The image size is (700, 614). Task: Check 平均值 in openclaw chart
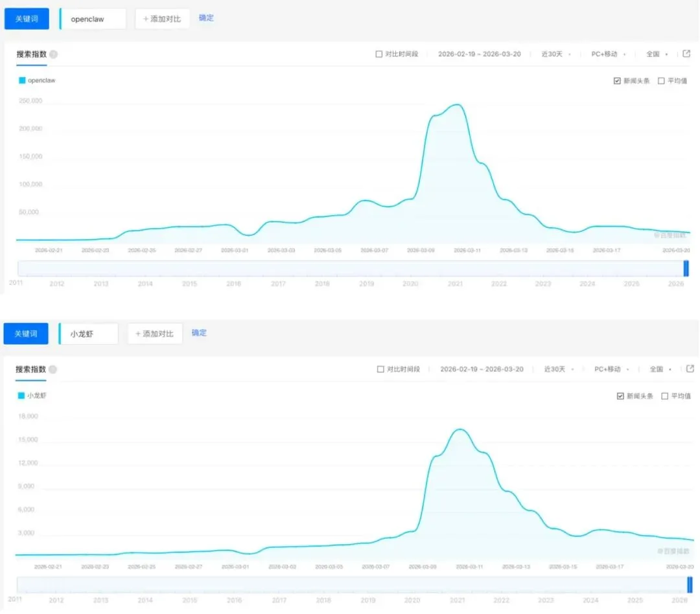(661, 81)
